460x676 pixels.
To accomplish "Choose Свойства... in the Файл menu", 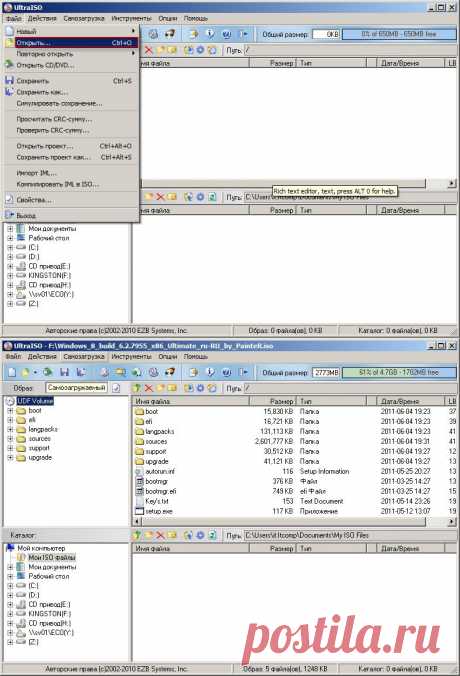I will point(72,200).
